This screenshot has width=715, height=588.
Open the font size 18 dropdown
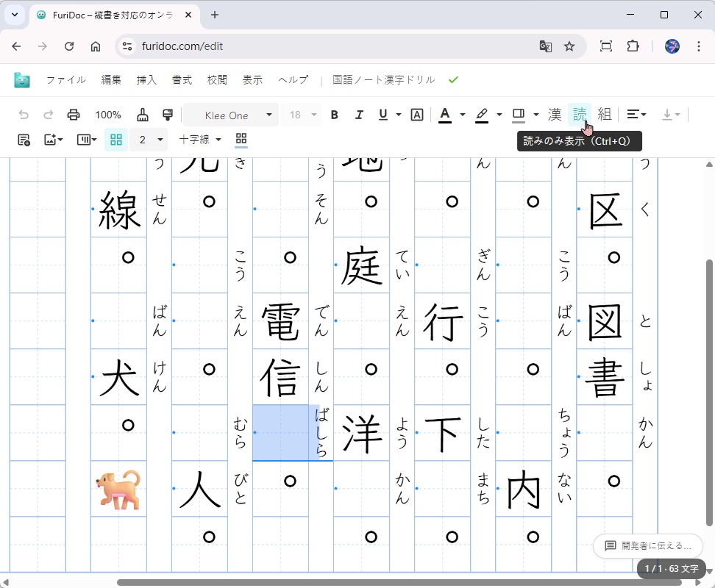302,115
